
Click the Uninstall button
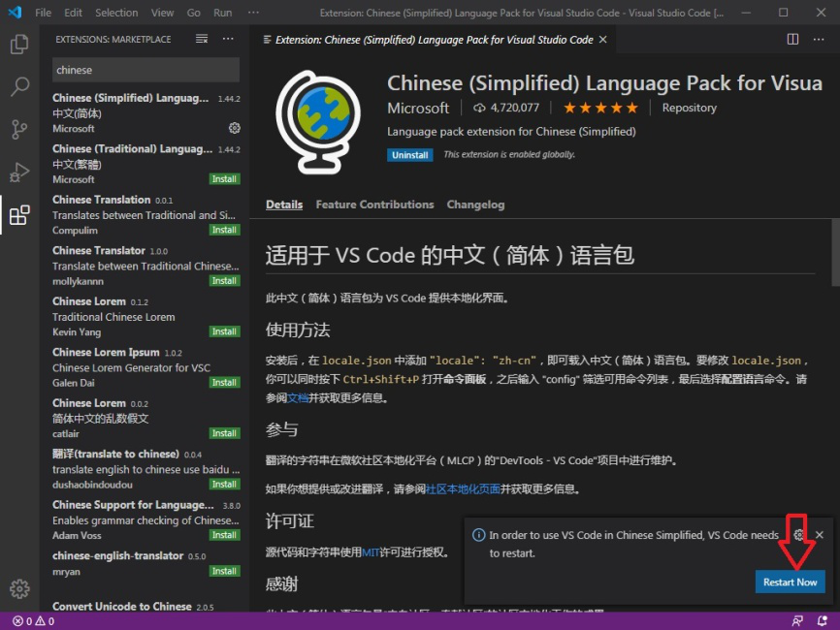[x=410, y=155]
